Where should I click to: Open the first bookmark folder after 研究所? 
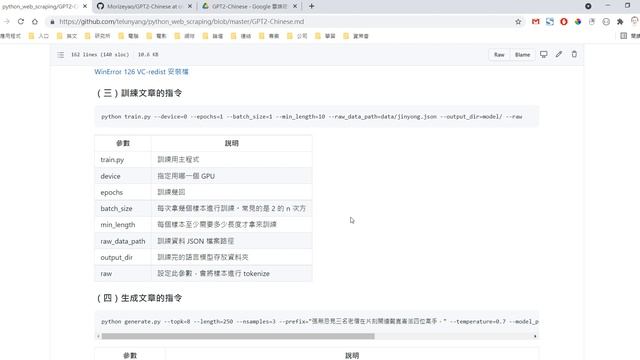[129, 36]
